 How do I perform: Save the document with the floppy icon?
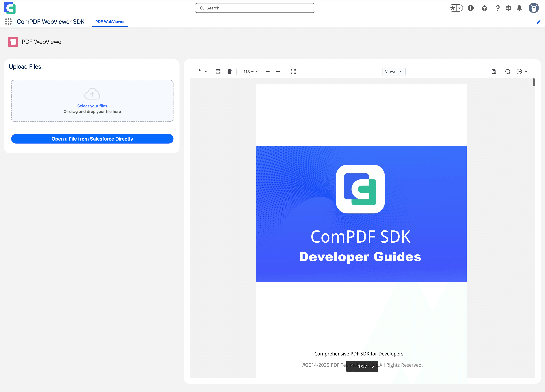(x=494, y=71)
